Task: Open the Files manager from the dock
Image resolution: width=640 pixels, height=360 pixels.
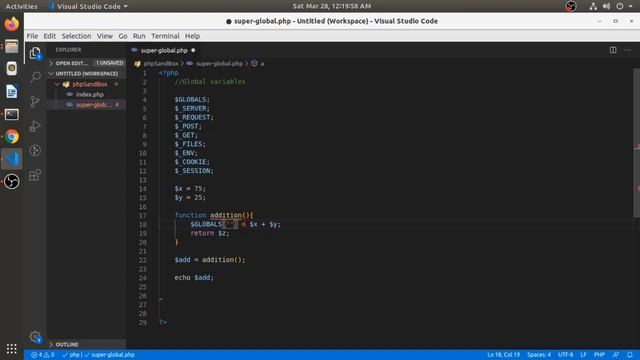Action: point(11,46)
